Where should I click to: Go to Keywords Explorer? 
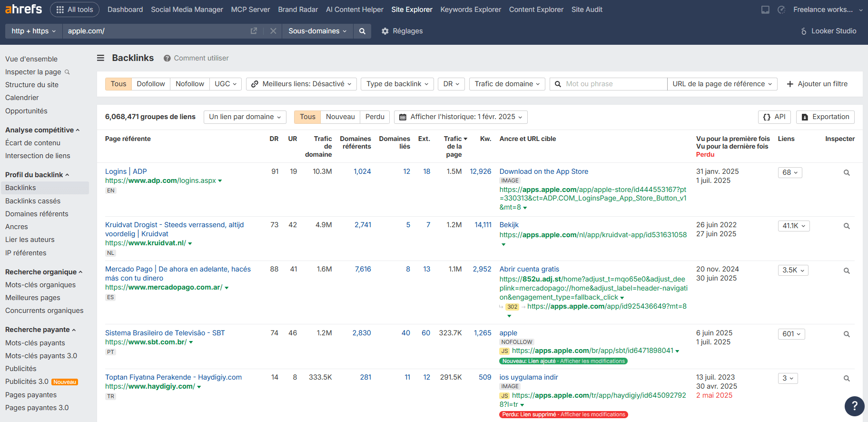471,10
